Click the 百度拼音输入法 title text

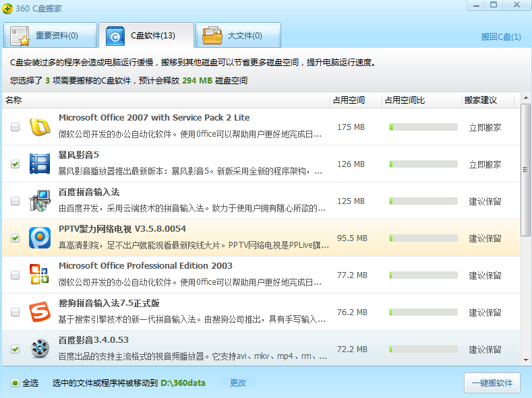pyautogui.click(x=89, y=192)
